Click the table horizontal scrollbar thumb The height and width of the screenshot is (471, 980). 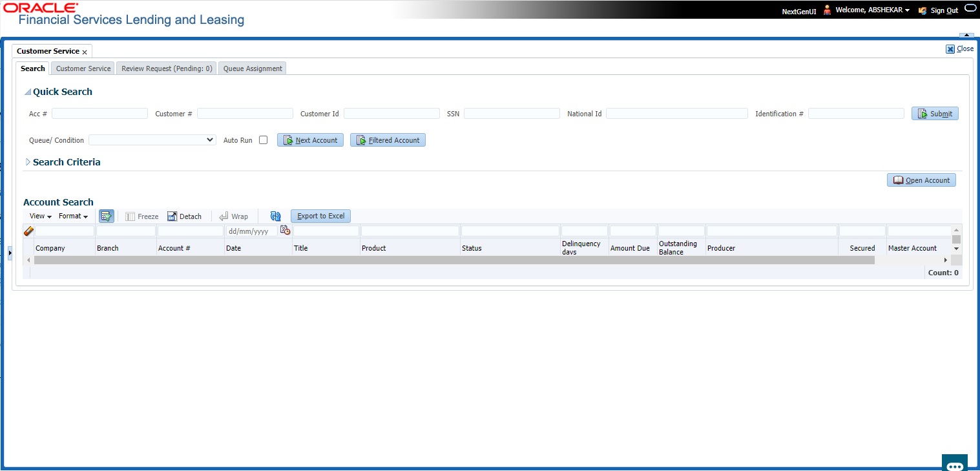coord(454,260)
